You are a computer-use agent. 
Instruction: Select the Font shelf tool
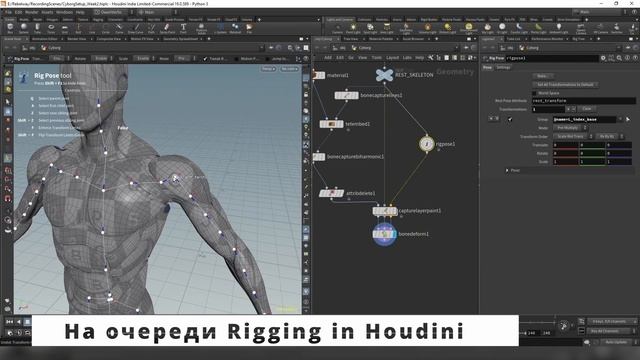[183, 28]
